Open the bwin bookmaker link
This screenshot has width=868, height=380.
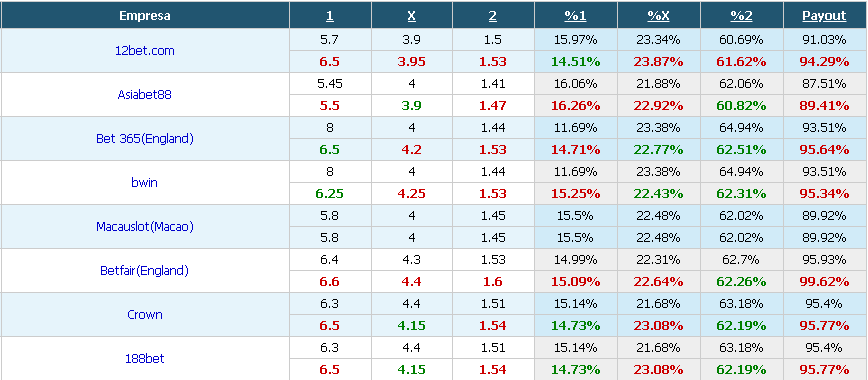coord(145,182)
